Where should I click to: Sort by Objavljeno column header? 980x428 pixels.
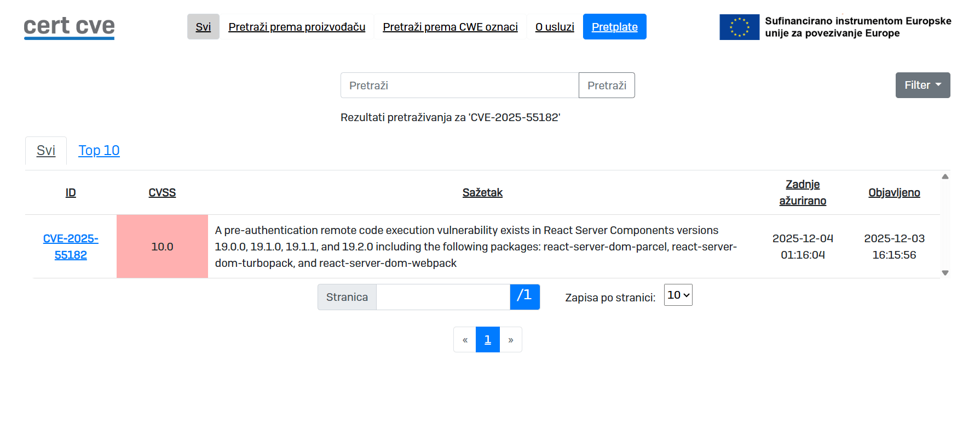pyautogui.click(x=894, y=193)
